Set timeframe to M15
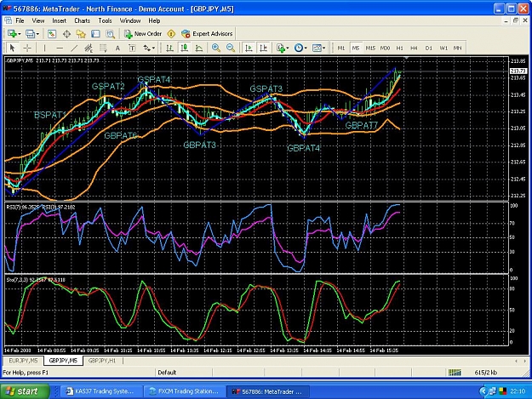Screen dimensions: 532x399 pos(370,48)
